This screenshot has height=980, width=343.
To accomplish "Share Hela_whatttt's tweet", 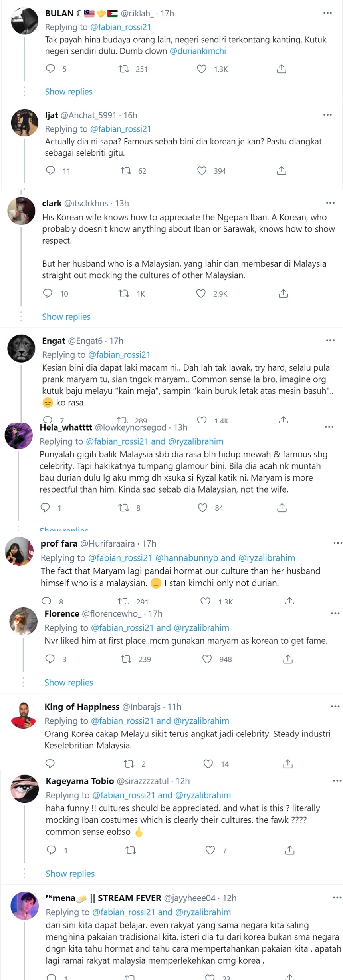I will click(x=282, y=507).
